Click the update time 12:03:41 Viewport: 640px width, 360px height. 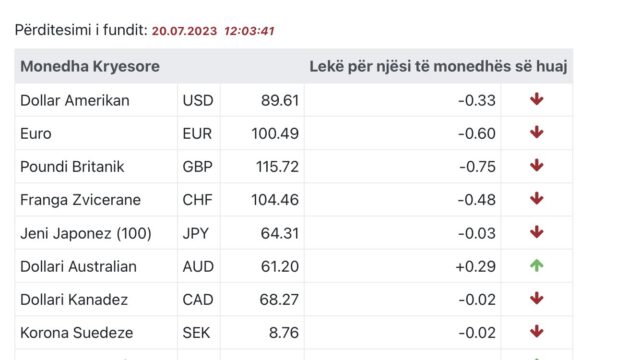point(249,31)
